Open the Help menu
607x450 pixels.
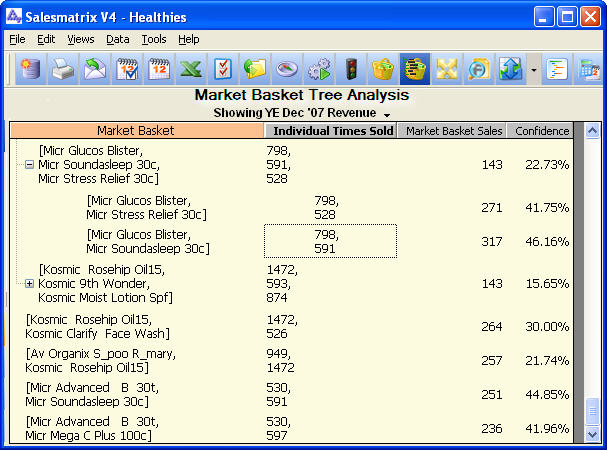189,39
